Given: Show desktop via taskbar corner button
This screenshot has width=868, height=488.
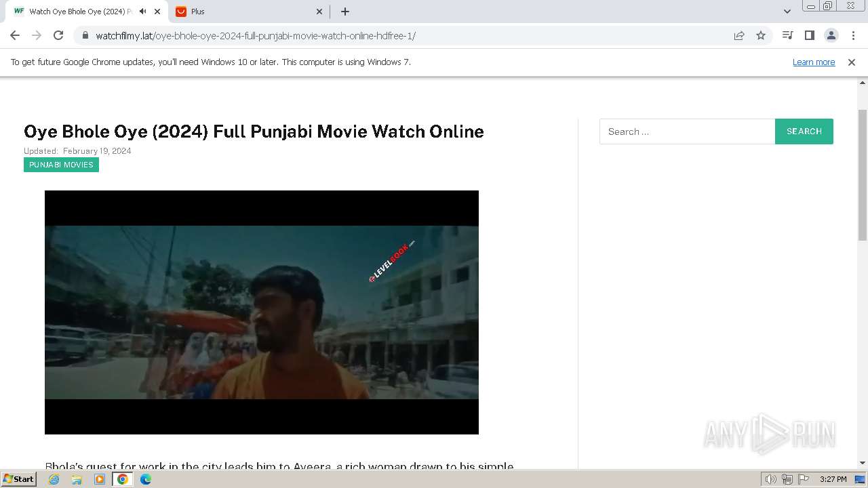Looking at the screenshot, I should [x=861, y=479].
